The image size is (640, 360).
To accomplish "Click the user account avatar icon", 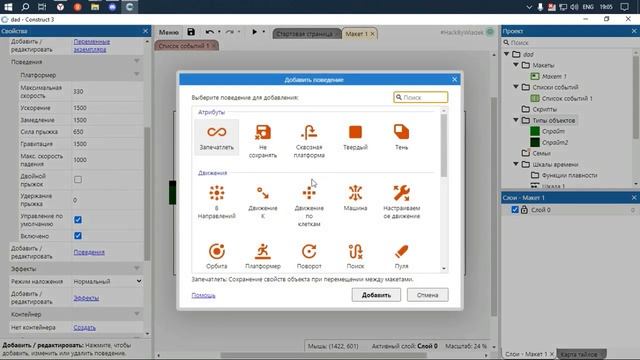I will coord(490,32).
